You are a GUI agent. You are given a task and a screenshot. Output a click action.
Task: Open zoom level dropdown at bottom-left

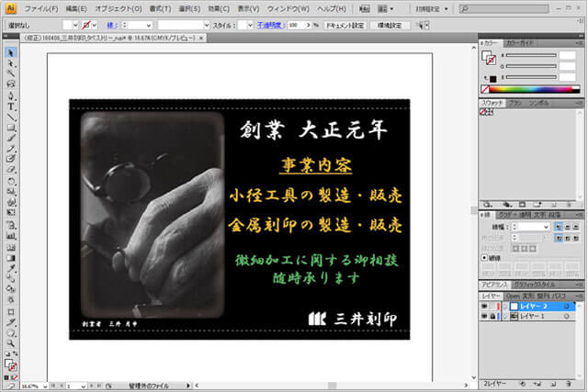click(45, 386)
